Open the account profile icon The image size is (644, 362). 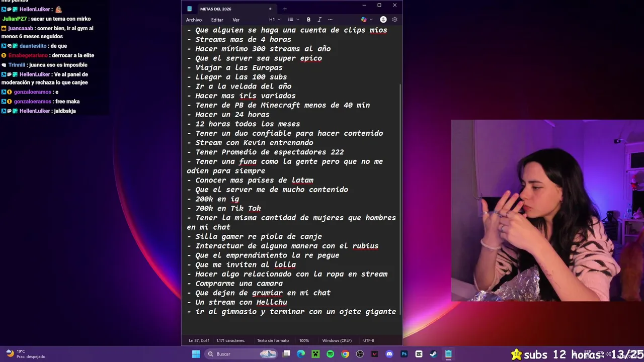[383, 20]
